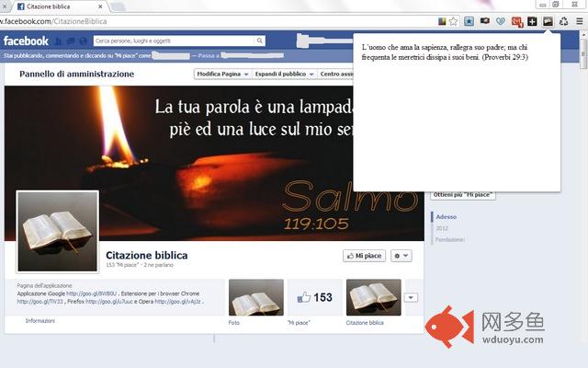Click the black plus extension icon
This screenshot has width=588, height=368.
(x=532, y=21)
